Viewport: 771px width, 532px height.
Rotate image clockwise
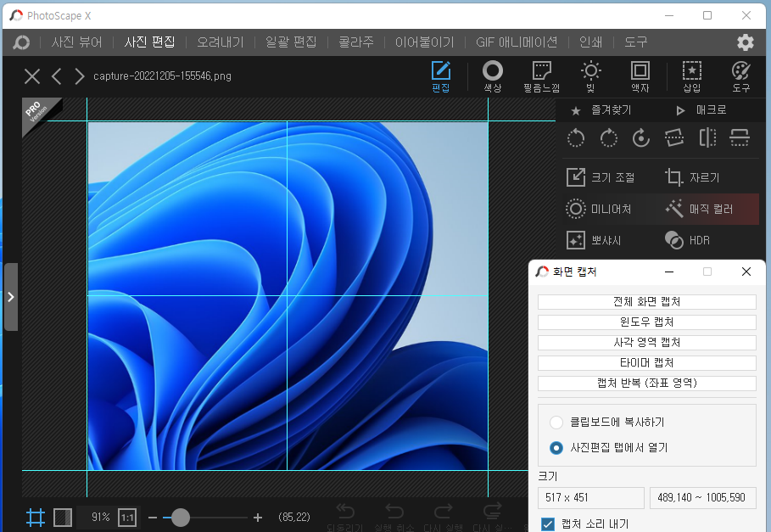pos(609,138)
